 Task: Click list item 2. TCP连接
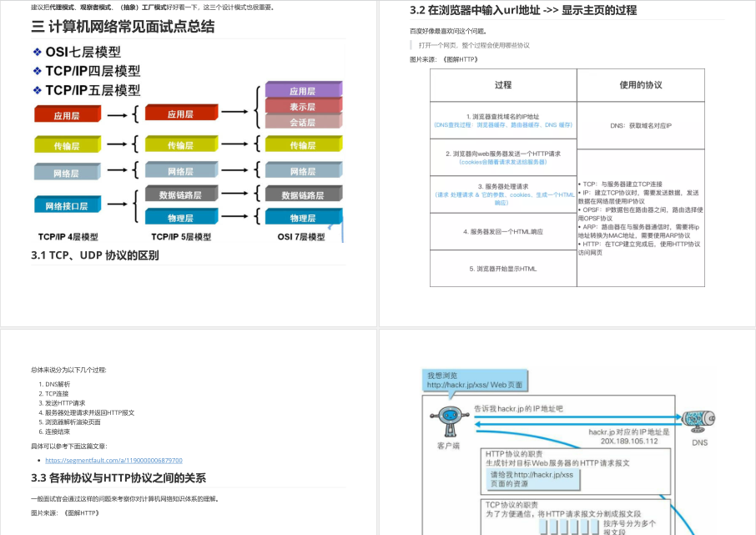(x=53, y=394)
